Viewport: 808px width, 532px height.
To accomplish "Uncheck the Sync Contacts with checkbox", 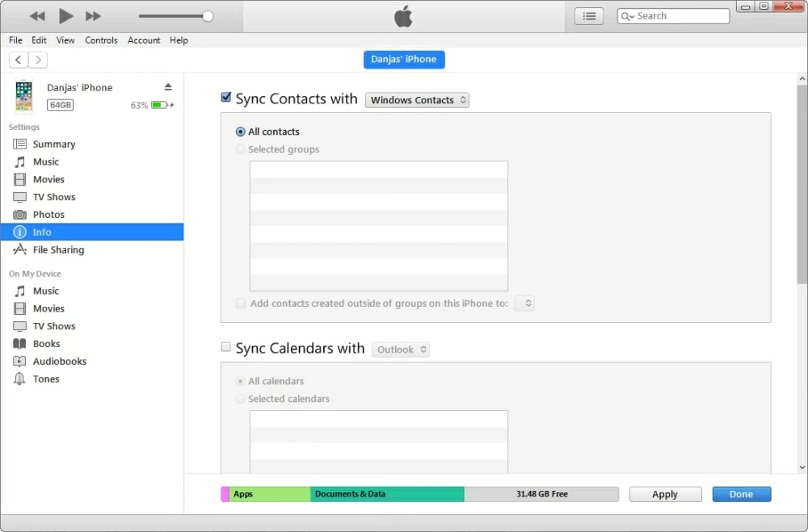I will point(226,98).
